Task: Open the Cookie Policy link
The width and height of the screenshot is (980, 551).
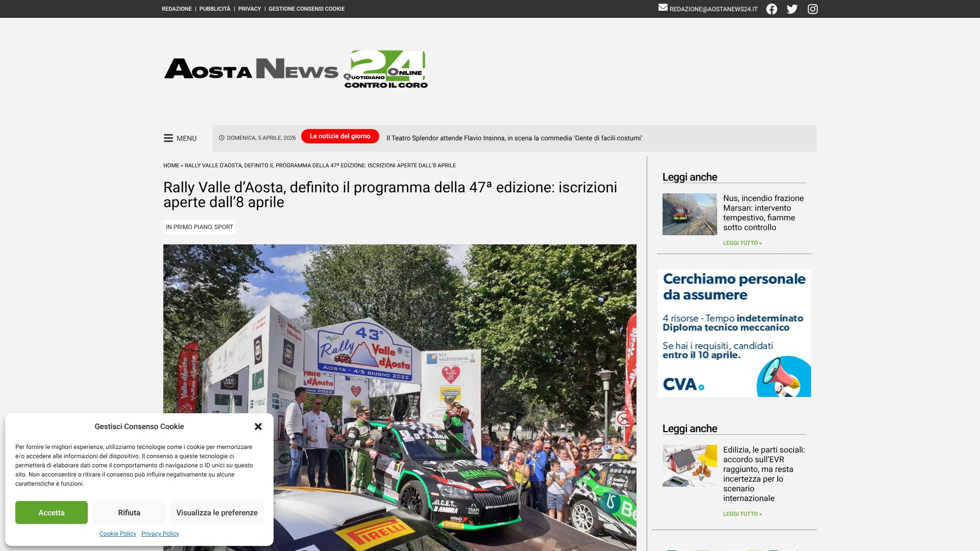Action: 117,534
